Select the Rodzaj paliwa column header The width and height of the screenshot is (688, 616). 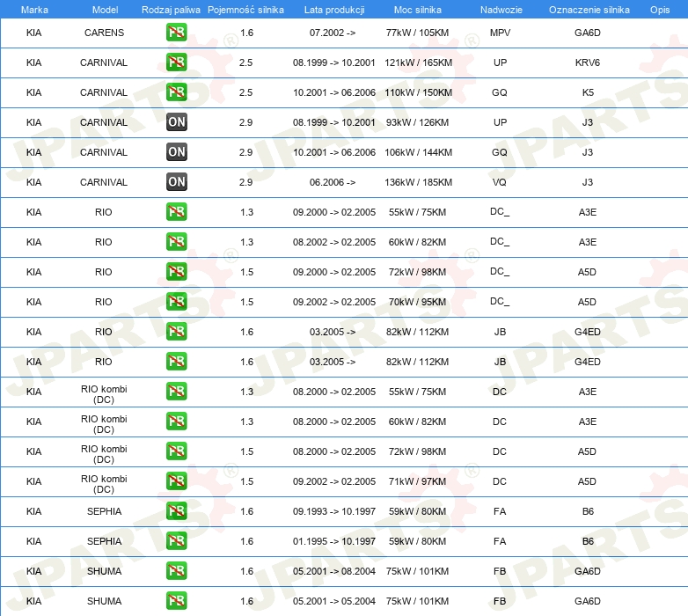pos(171,10)
